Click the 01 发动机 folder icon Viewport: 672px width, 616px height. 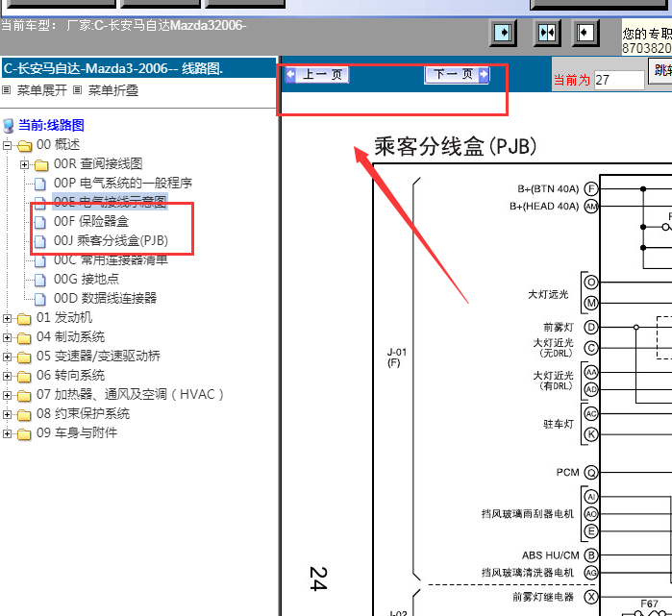click(24, 319)
